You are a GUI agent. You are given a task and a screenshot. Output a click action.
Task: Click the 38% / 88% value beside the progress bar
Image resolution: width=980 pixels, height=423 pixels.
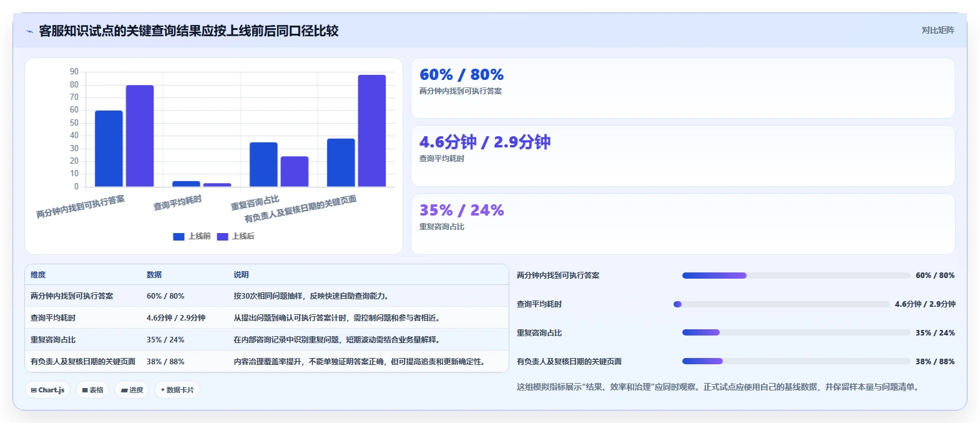pos(935,362)
